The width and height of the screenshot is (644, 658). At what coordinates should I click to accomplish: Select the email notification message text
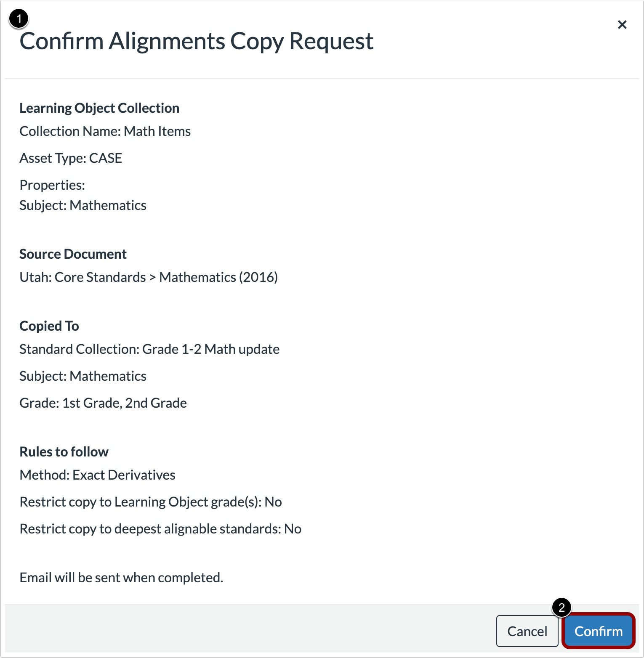click(121, 577)
